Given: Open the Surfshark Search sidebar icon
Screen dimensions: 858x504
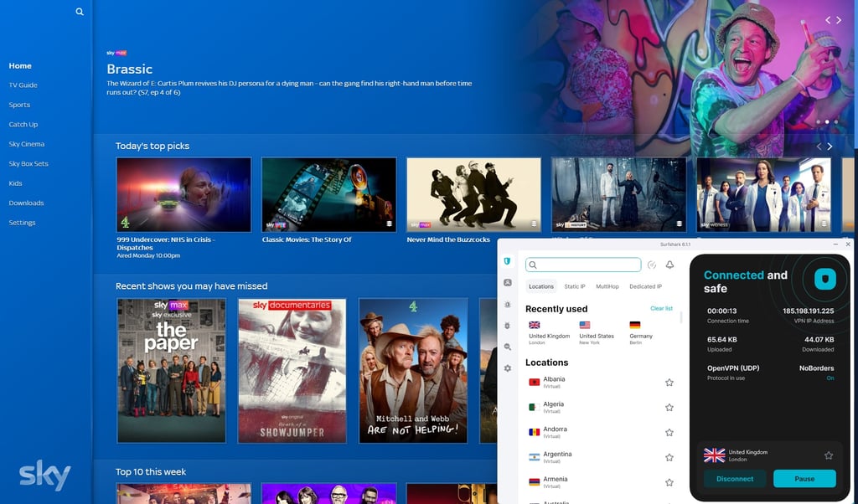Looking at the screenshot, I should [x=508, y=347].
